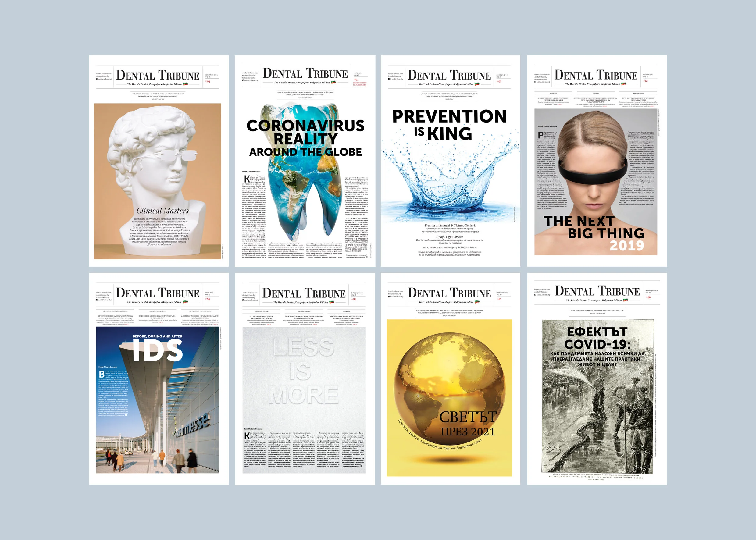Click 'ЕФЕКТЪТ' headline on engraving cover

(x=597, y=332)
